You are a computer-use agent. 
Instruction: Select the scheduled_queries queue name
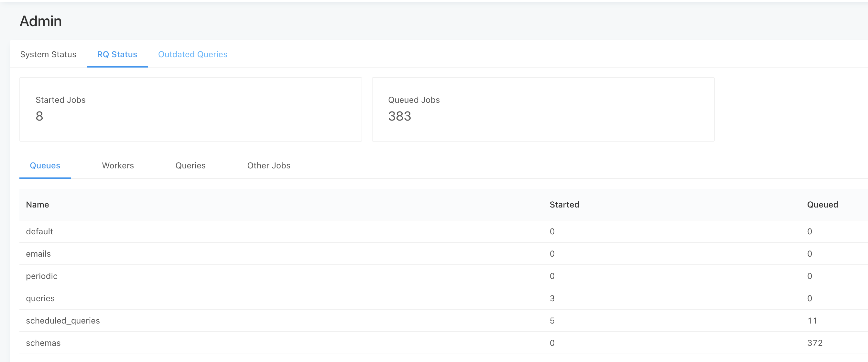pos(63,321)
